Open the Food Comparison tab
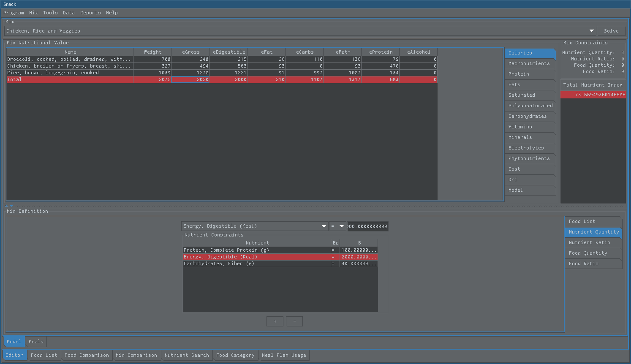Screen dimensions: 631x364 click(x=87, y=355)
